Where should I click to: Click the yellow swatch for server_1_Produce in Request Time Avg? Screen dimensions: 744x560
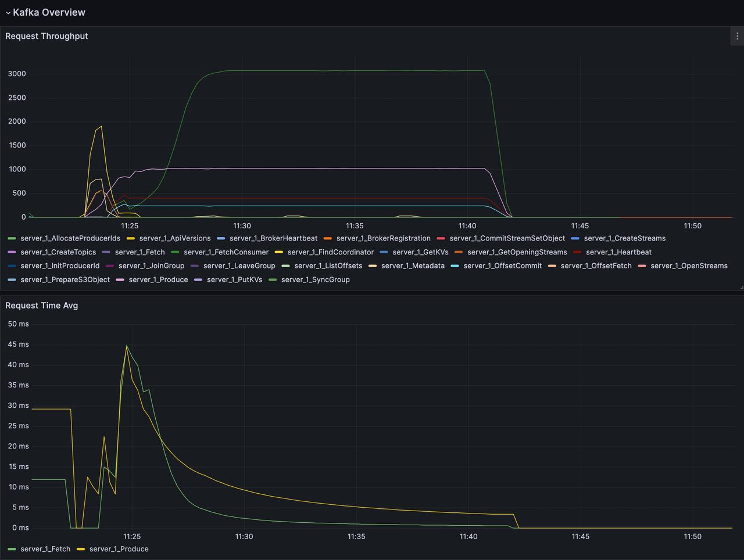(x=81, y=550)
